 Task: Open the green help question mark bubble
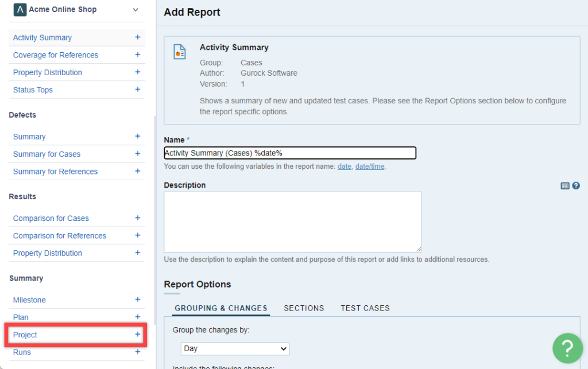tap(567, 348)
